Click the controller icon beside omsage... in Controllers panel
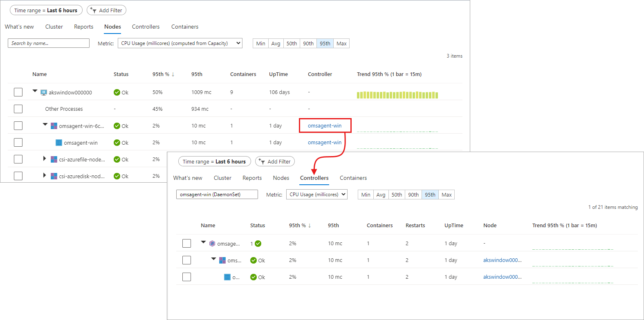This screenshot has height=320, width=644. tap(212, 244)
